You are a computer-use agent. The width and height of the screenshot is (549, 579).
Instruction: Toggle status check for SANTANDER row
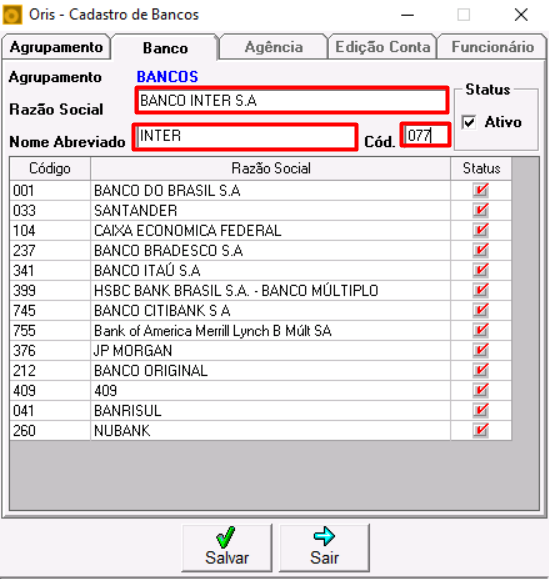tap(481, 210)
